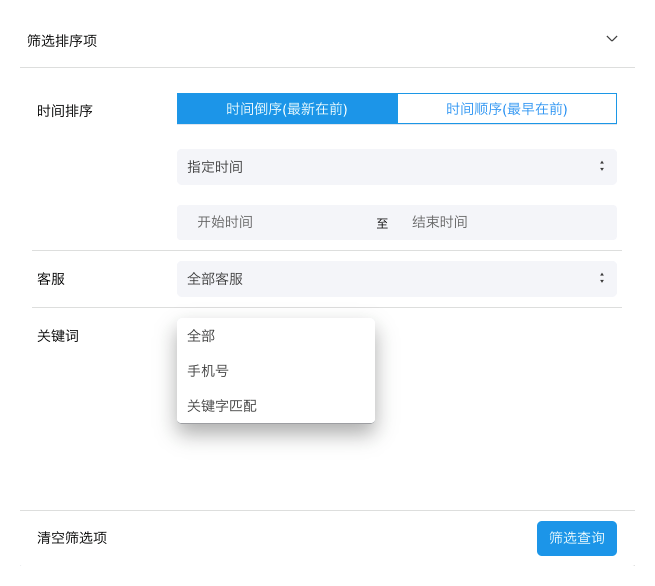
Task: Switch to 时间顺序(最早在前) sort order
Action: pyautogui.click(x=506, y=109)
